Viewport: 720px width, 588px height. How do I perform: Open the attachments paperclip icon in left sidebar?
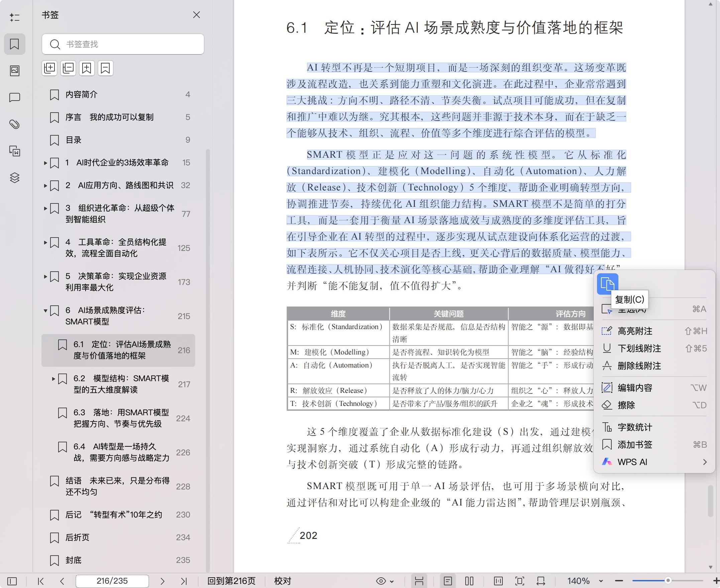click(x=15, y=124)
